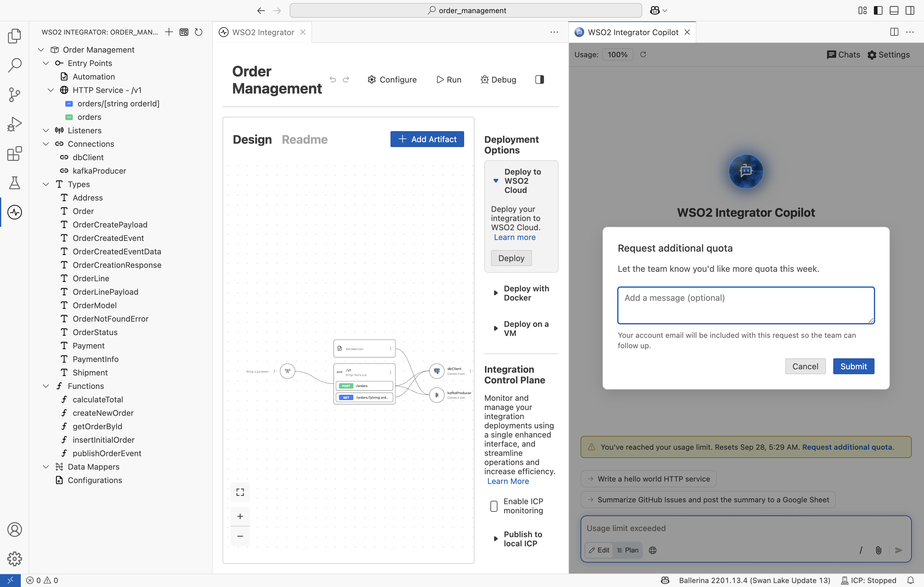Select the WSO2 Integrator editor tab
924x587 pixels.
tap(262, 32)
